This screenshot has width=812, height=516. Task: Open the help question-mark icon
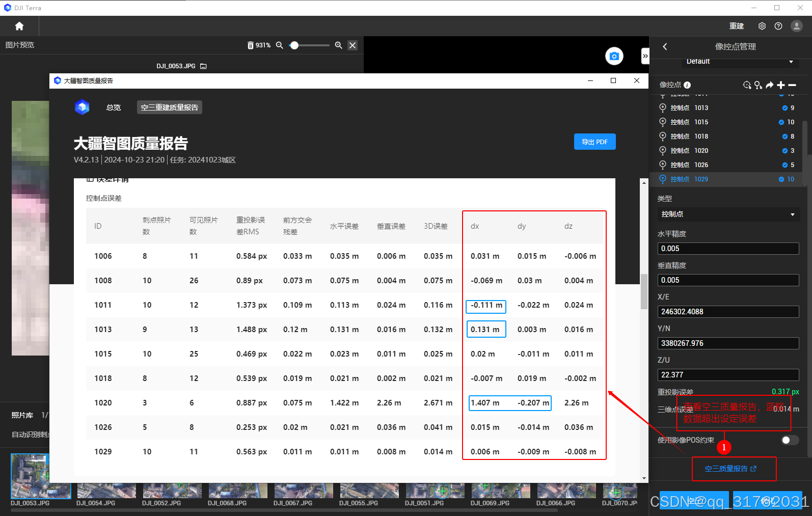(x=778, y=26)
